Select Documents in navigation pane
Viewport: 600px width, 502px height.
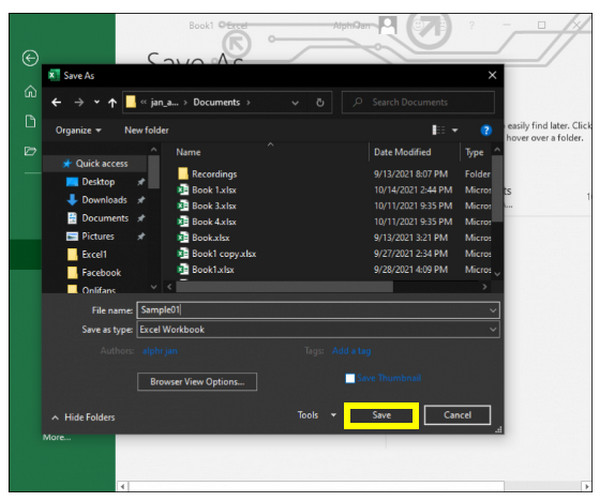click(x=98, y=218)
